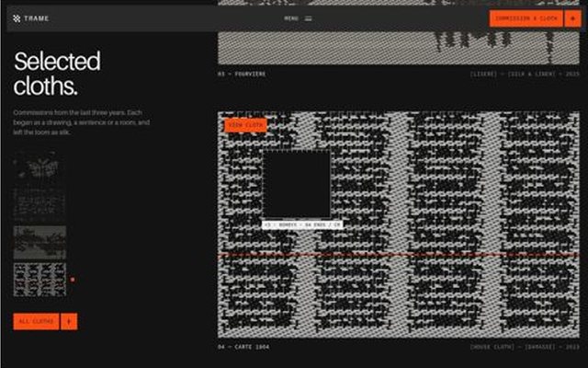Click the large Carte 1804 cloth image
588x368 pixels.
[x=399, y=224]
